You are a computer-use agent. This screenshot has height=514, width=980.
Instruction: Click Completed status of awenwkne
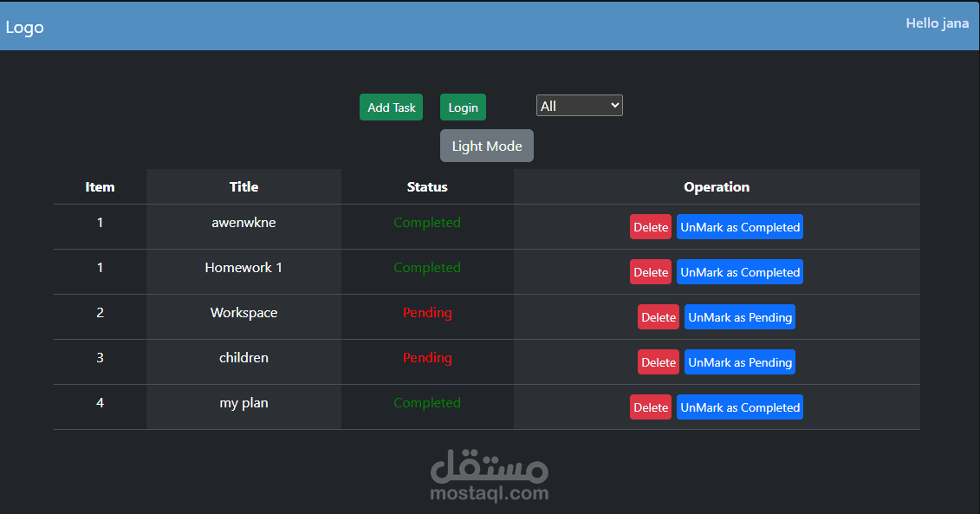coord(427,223)
